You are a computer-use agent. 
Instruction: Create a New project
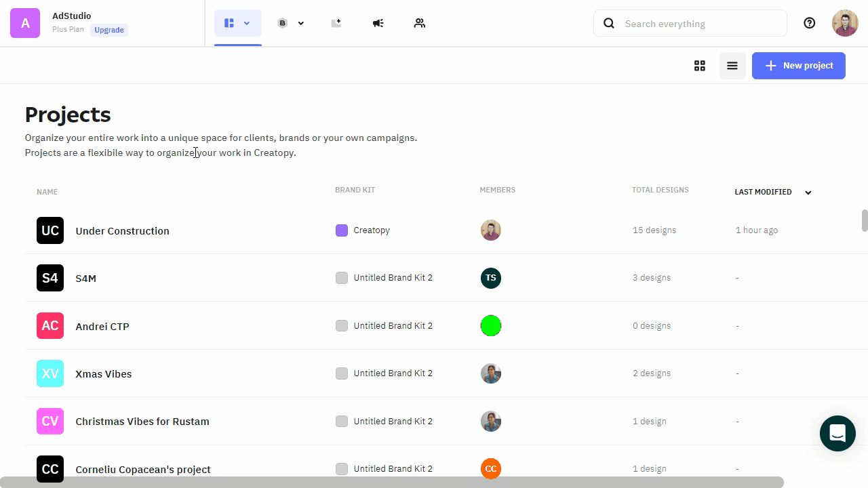[799, 66]
